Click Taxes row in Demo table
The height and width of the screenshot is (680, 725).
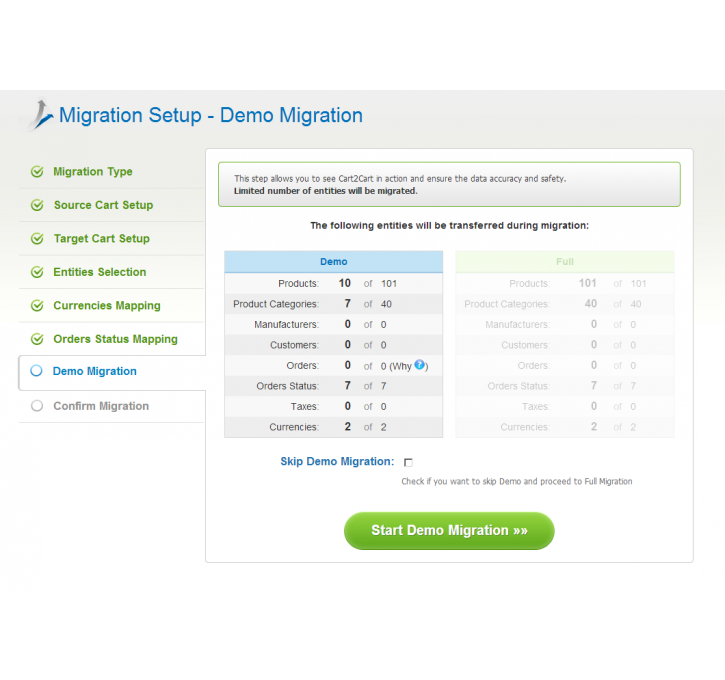[x=333, y=406]
